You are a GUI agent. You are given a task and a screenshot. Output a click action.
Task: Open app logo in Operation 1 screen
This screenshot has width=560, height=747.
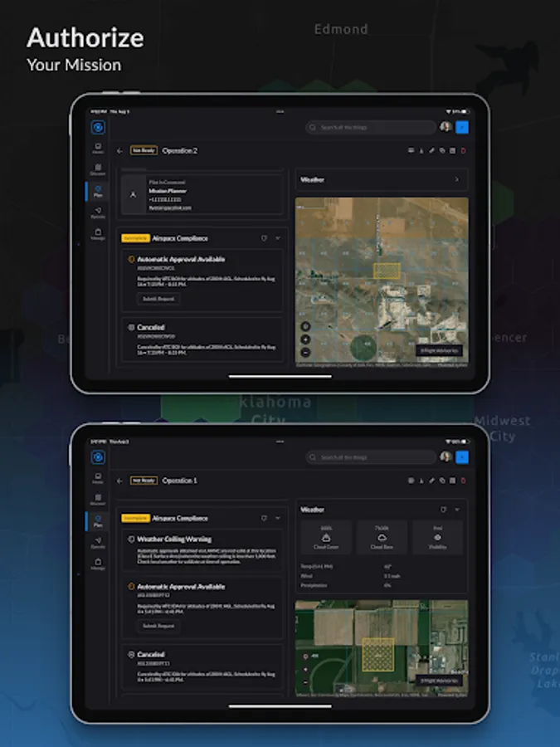(98, 457)
